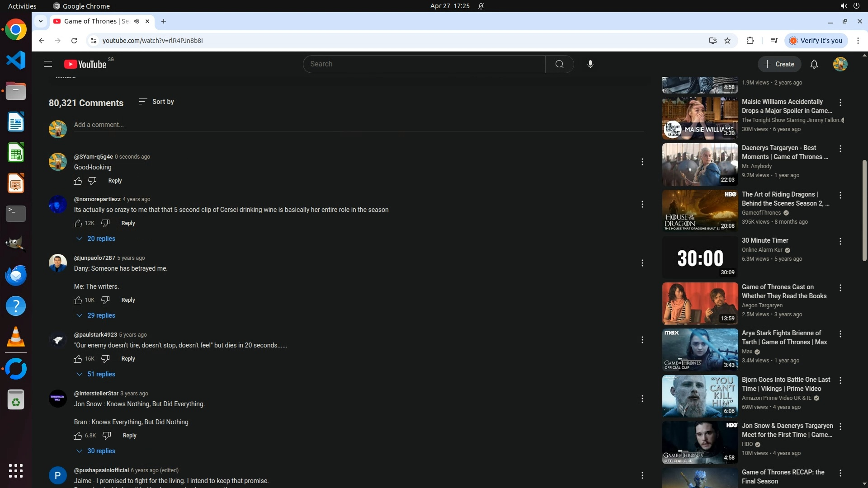Click the search magnifier button
Screen dimensions: 868x488
point(559,64)
